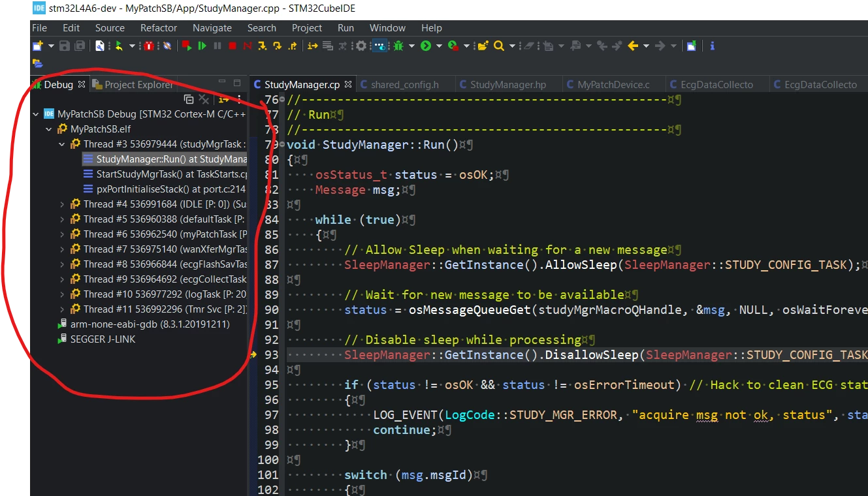The image size is (868, 496).
Task: Click the Open Element folder icon
Action: point(483,46)
